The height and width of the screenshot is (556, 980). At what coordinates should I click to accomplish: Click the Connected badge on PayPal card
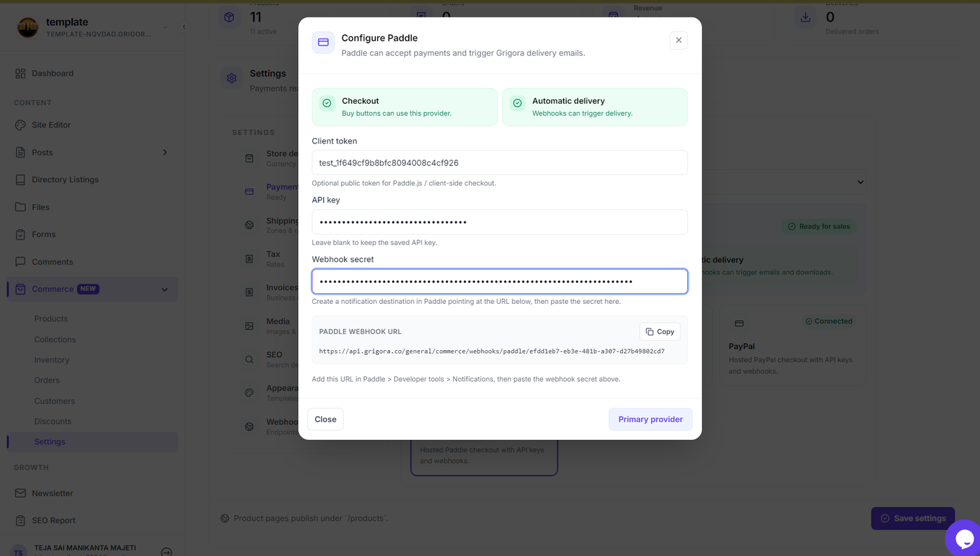coord(829,321)
